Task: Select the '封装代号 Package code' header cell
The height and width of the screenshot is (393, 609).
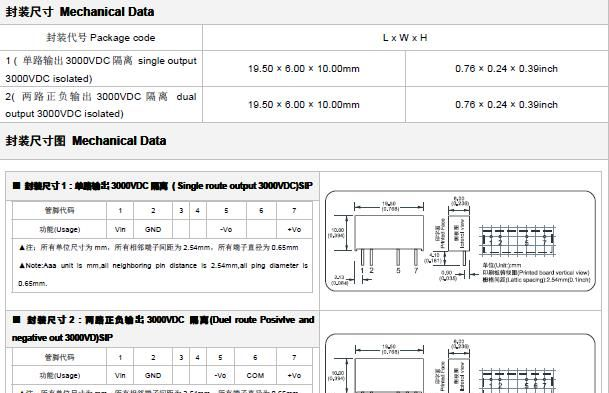Action: 101,38
